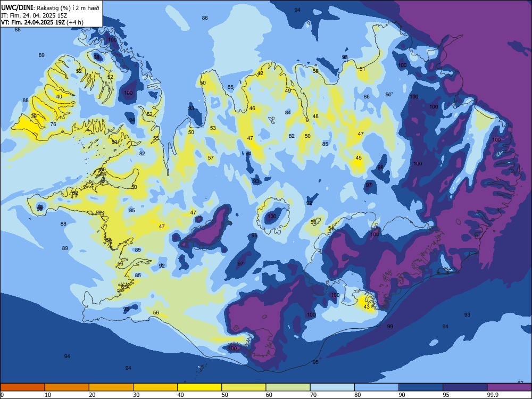Click the humidity value 48 on the map
532x399 pixels.
click(x=315, y=116)
